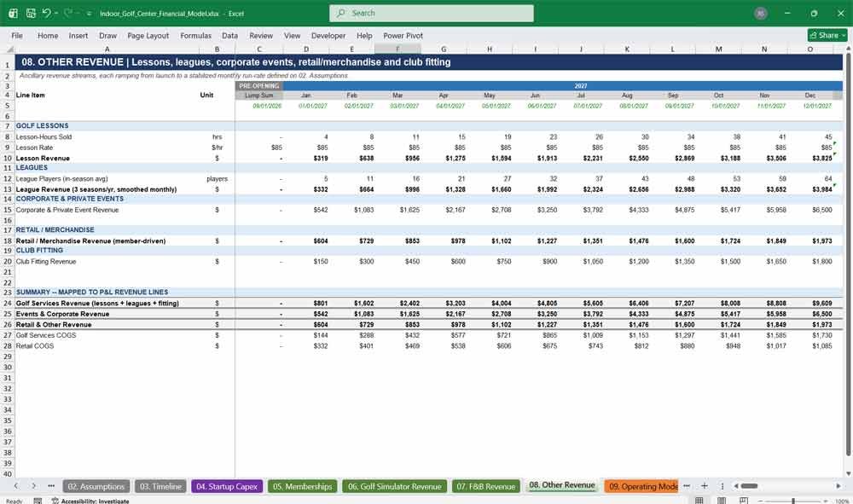Select column O header
This screenshot has height=504, width=853.
pyautogui.click(x=810, y=49)
